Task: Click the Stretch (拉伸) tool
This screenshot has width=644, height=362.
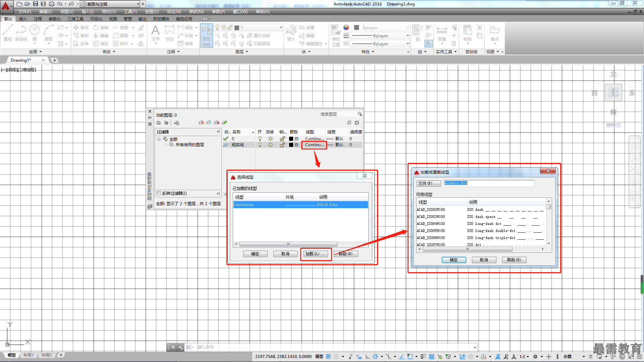Action: [81, 44]
